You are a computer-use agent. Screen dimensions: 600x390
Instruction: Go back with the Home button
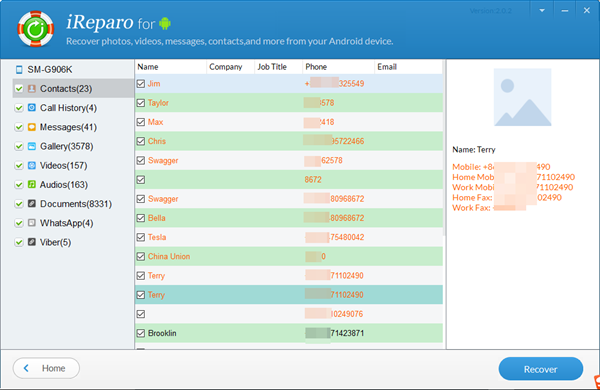pos(46,368)
